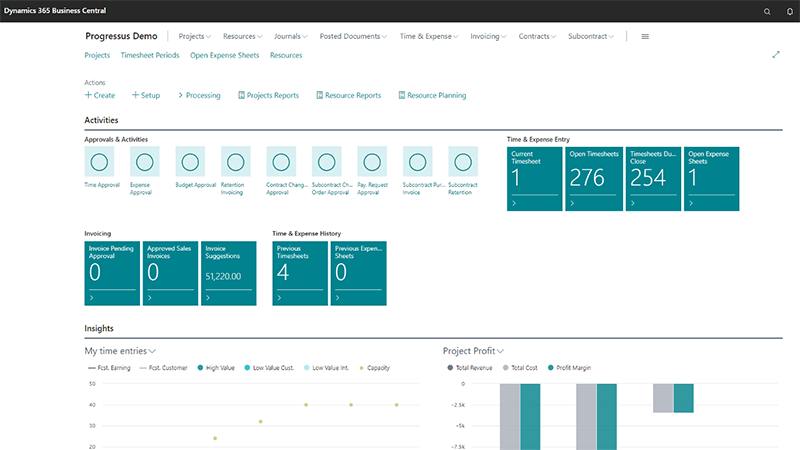Open the Budget Approval circle tile
Screen dimensions: 800x450
click(x=190, y=162)
